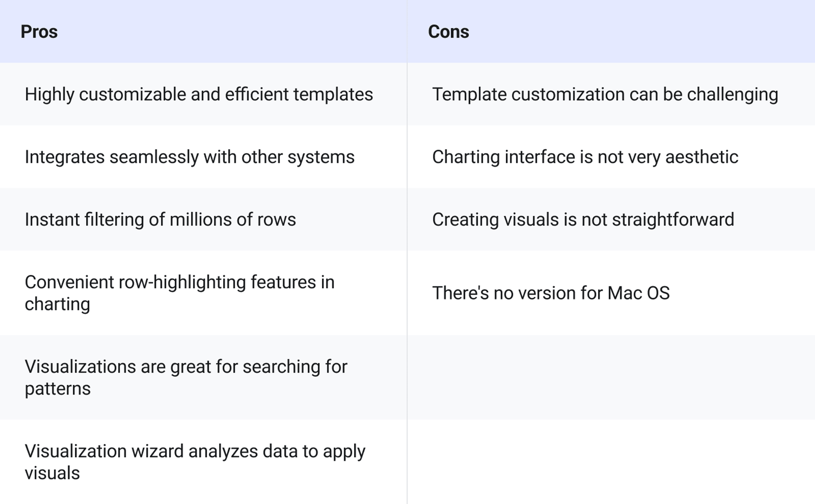This screenshot has width=815, height=504.
Task: Click the word 'patterns' in Pros column
Action: (58, 388)
